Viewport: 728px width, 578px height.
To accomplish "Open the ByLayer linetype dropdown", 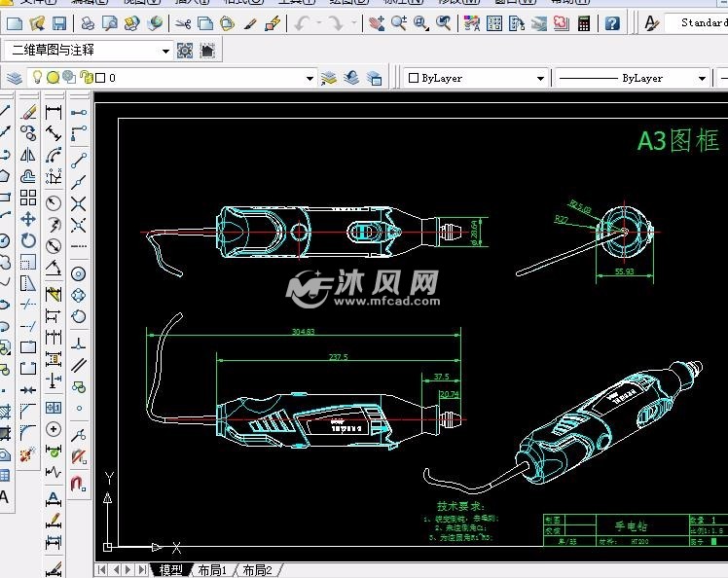I will pos(701,78).
